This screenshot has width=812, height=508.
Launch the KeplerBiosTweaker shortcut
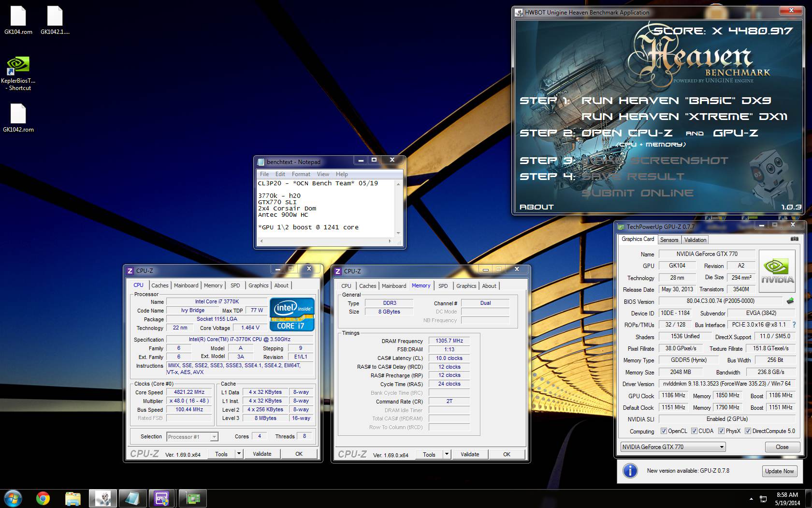coord(18,74)
